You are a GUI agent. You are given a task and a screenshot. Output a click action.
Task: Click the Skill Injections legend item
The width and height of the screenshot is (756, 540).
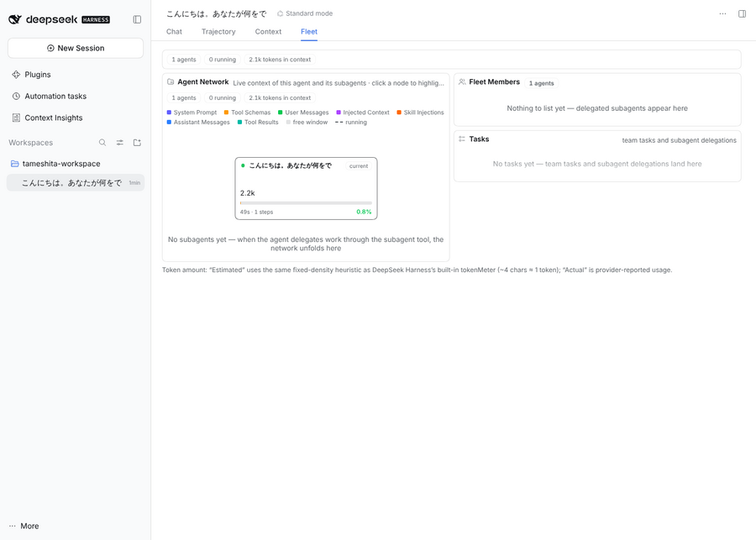click(421, 113)
